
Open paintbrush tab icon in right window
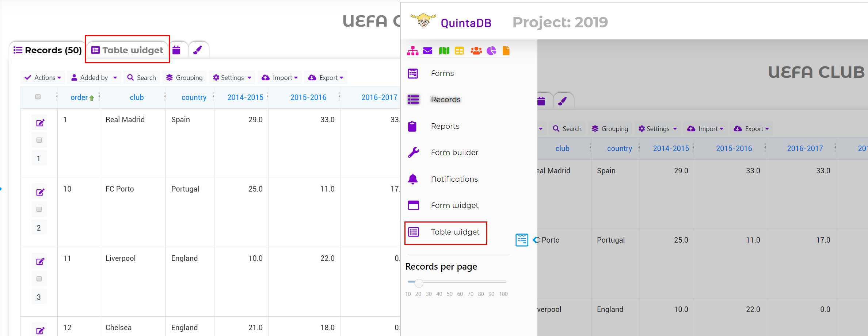click(563, 101)
